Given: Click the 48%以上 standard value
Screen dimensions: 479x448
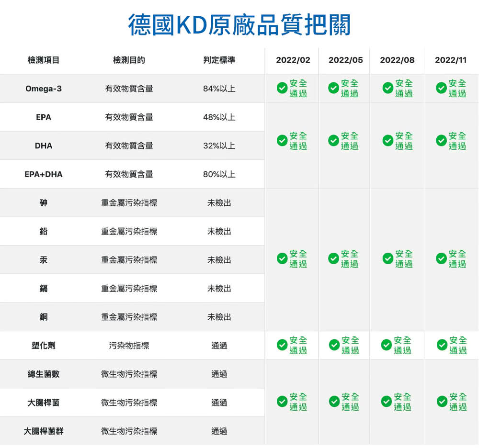Looking at the screenshot, I should 219,117.
